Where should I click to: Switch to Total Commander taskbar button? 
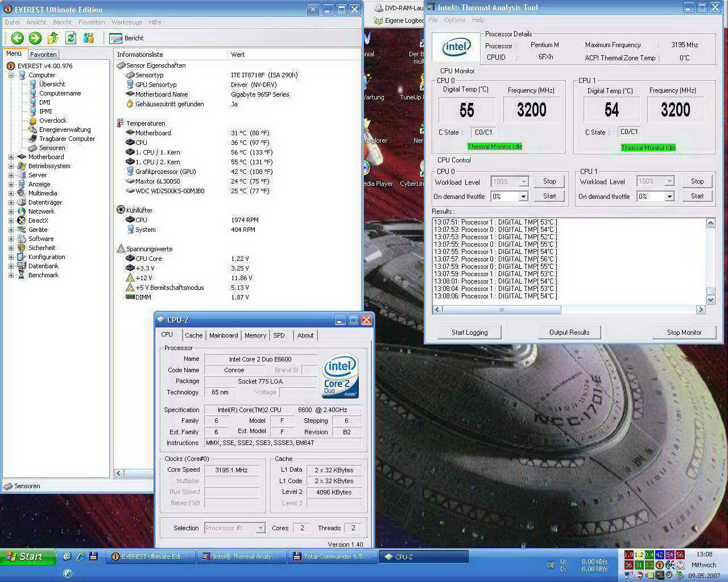coord(332,557)
